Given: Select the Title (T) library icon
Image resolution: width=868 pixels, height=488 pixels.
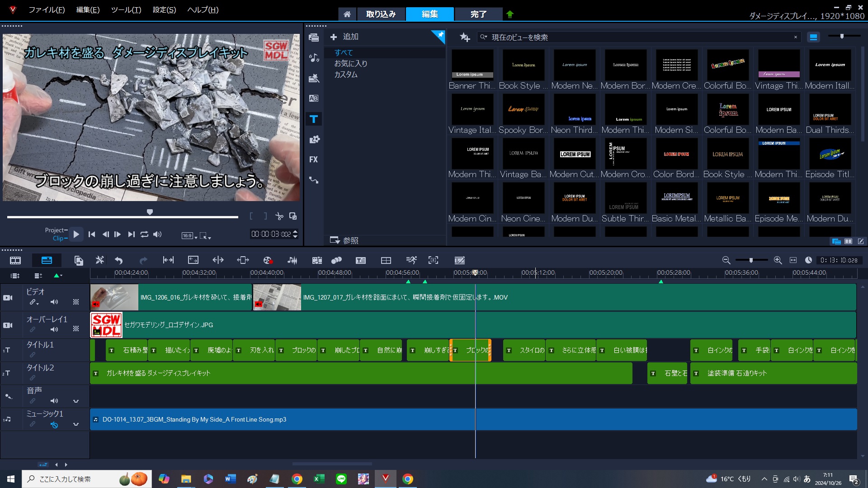Looking at the screenshot, I should [314, 119].
